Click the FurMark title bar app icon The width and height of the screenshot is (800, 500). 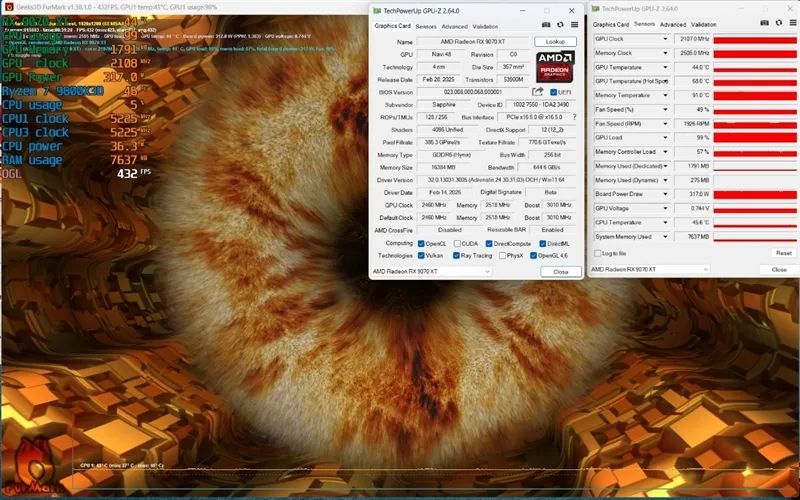point(9,7)
